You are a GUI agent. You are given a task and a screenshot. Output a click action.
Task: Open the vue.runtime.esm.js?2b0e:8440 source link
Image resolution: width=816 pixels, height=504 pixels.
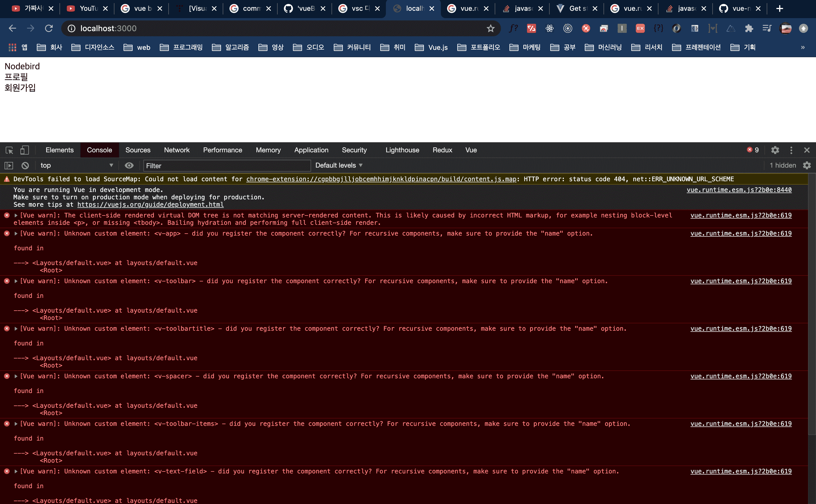point(739,190)
